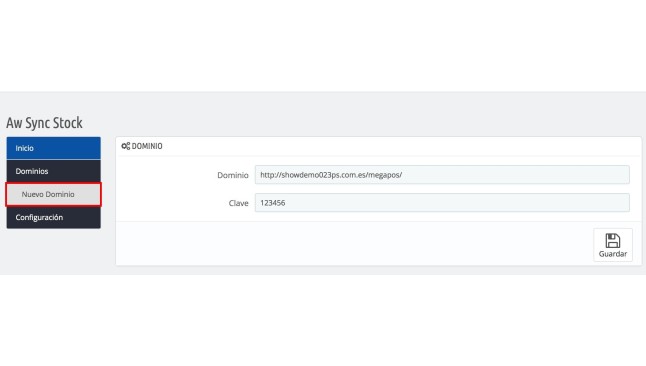Save with the Guardar button
The height and width of the screenshot is (366, 646).
pyautogui.click(x=613, y=245)
